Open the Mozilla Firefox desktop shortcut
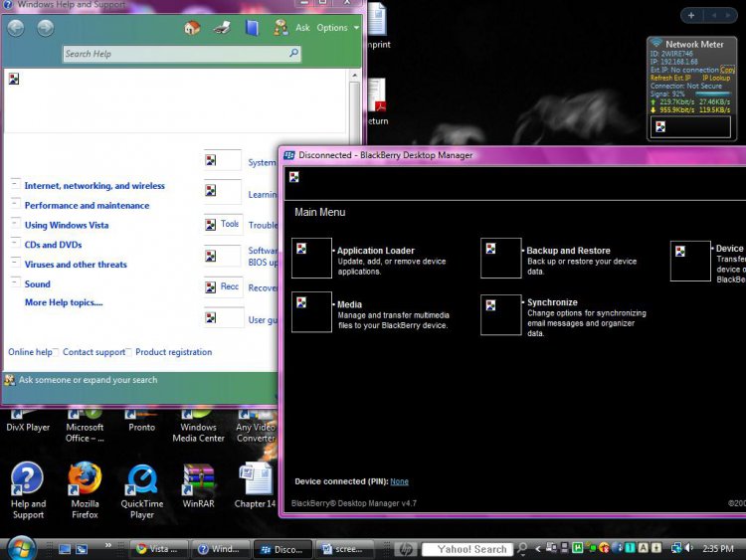 tap(85, 490)
